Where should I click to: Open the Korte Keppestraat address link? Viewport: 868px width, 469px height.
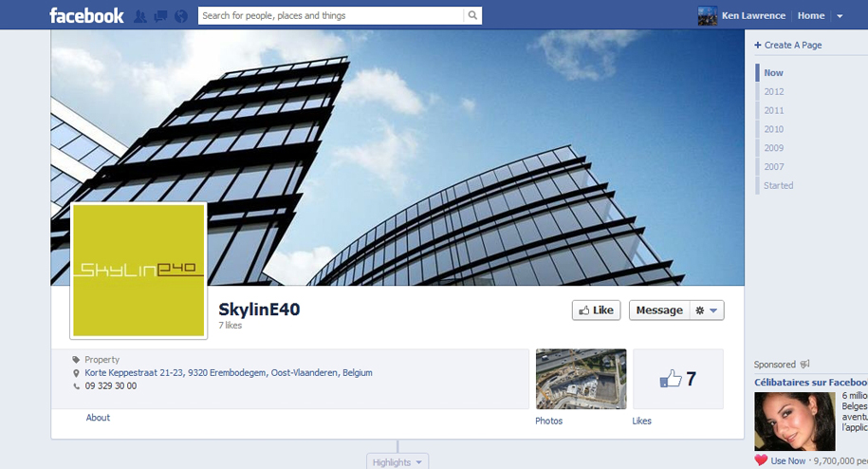pyautogui.click(x=228, y=373)
